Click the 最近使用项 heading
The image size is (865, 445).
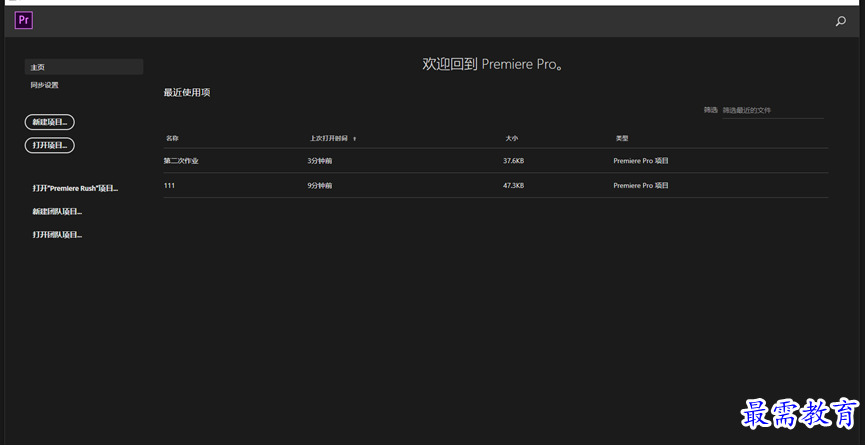coord(187,93)
